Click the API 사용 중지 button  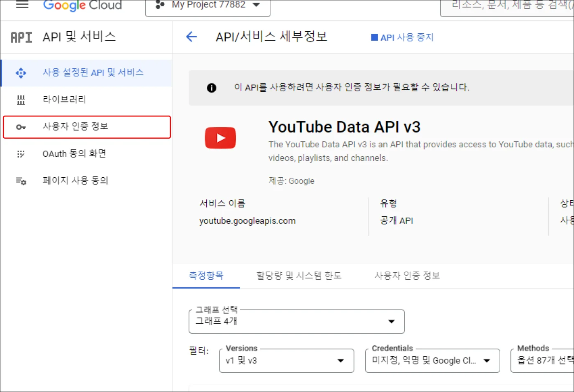coord(402,37)
